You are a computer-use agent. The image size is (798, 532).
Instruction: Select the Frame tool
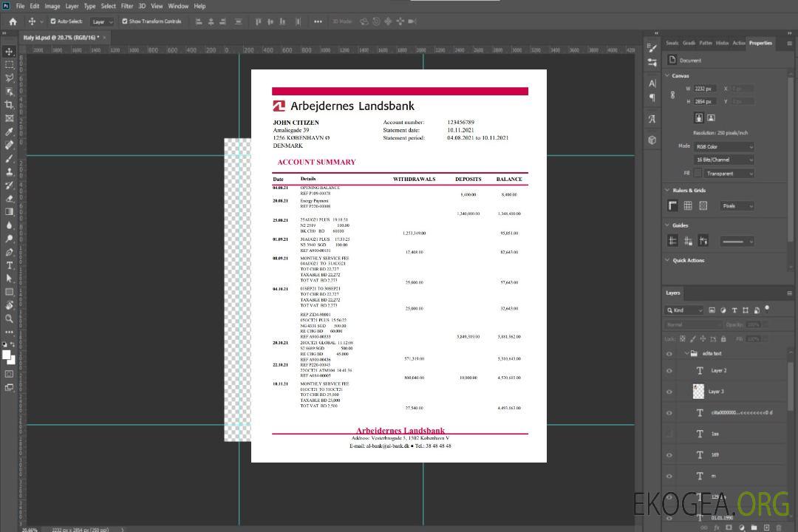9,118
